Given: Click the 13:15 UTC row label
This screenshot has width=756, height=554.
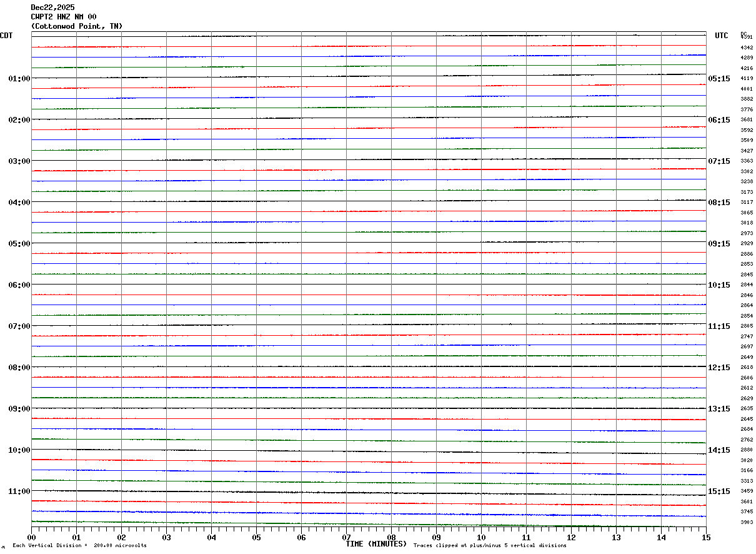Looking at the screenshot, I should [719, 409].
